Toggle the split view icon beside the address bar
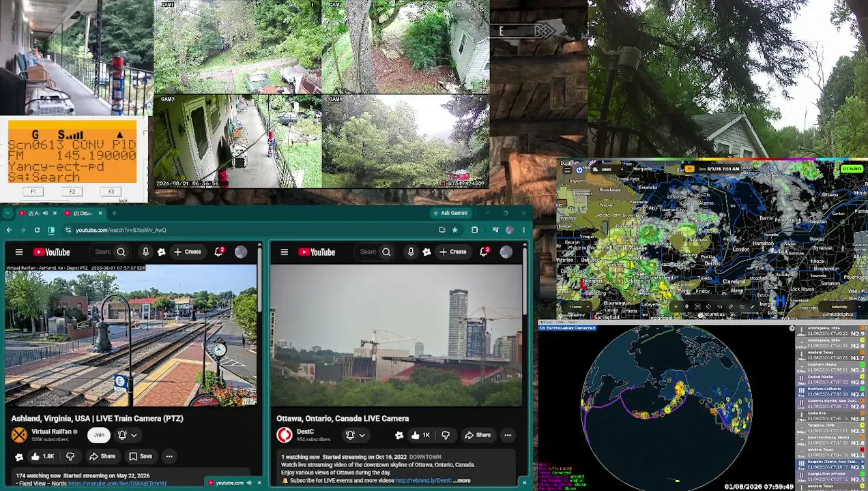 [x=51, y=230]
